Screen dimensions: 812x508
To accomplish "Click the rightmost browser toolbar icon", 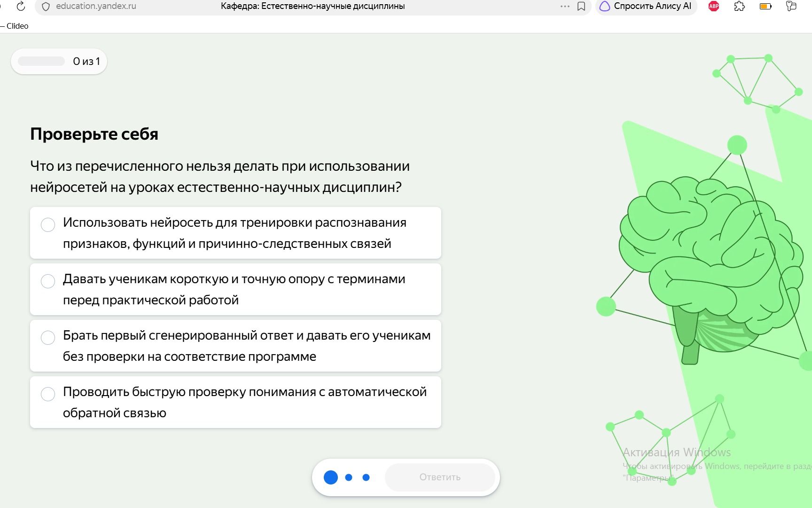I will click(x=791, y=6).
